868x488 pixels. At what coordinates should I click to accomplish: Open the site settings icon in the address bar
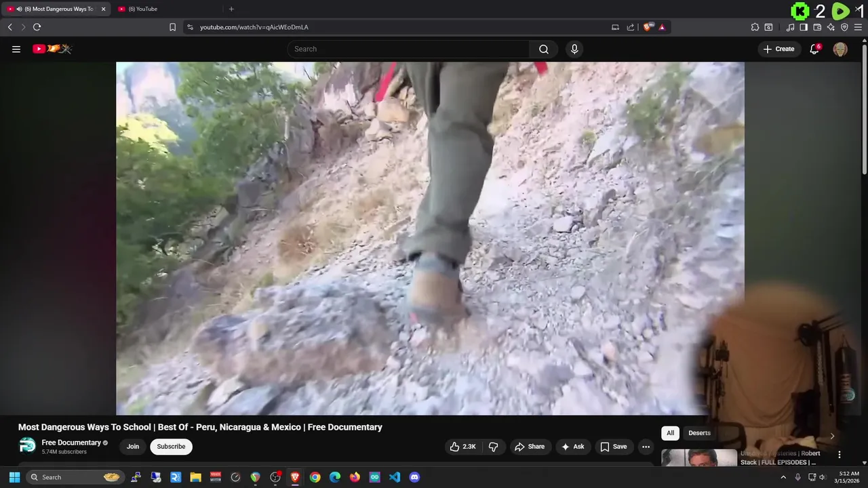tap(190, 27)
